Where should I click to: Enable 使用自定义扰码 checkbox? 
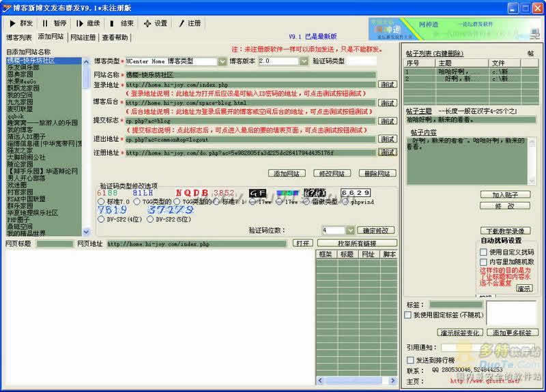(483, 252)
